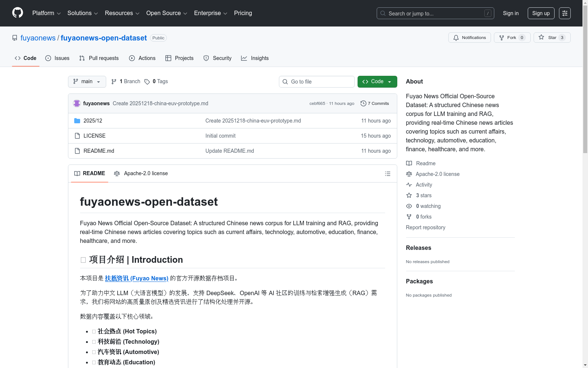
Task: Open the Update README.md commit link
Action: pyautogui.click(x=230, y=151)
